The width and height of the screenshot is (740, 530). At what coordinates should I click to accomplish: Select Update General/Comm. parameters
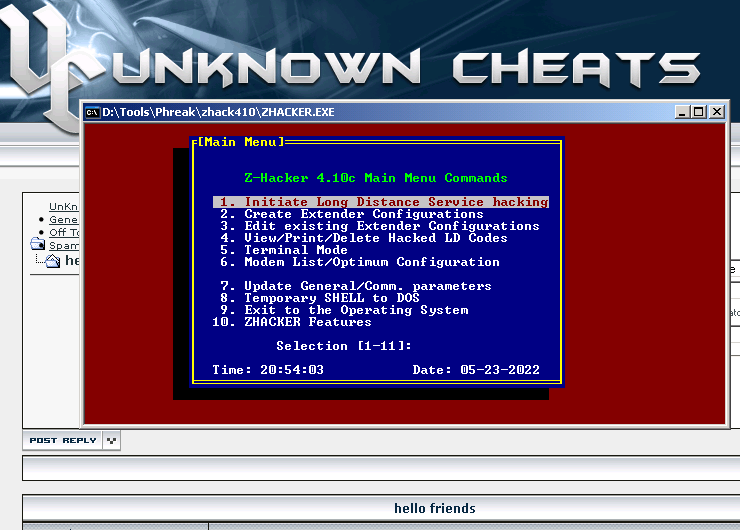(356, 286)
